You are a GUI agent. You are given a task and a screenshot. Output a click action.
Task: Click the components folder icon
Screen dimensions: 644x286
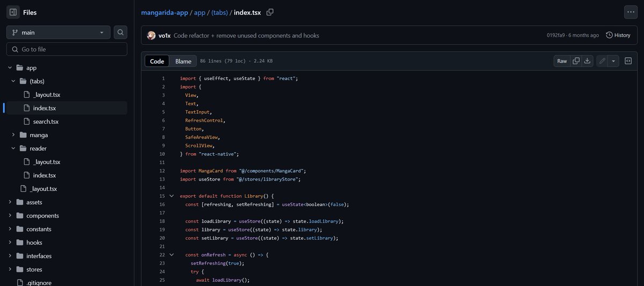[20, 216]
